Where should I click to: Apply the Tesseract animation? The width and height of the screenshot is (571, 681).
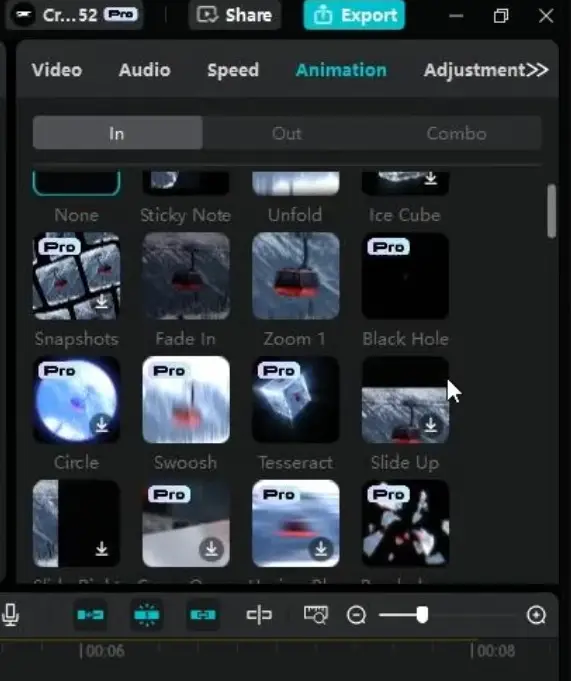[x=296, y=400]
